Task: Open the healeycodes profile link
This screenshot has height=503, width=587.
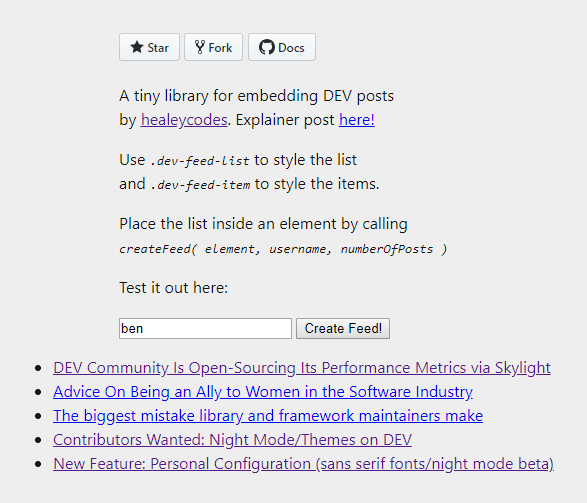Action: pos(184,120)
